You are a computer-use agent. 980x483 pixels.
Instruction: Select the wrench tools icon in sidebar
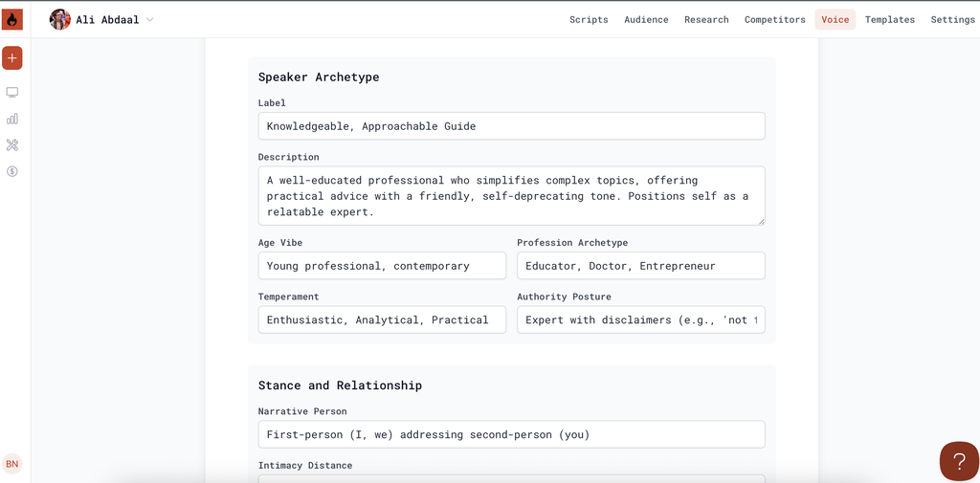pos(12,145)
